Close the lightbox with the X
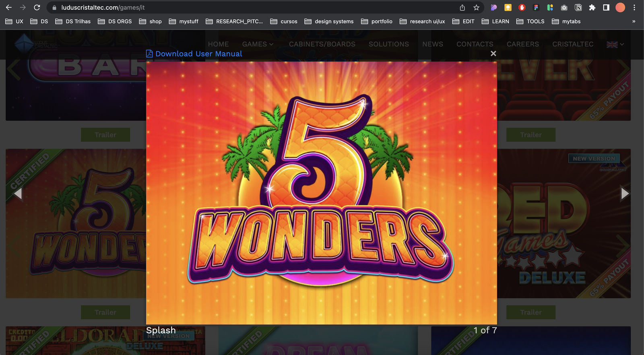644x355 pixels. [493, 53]
